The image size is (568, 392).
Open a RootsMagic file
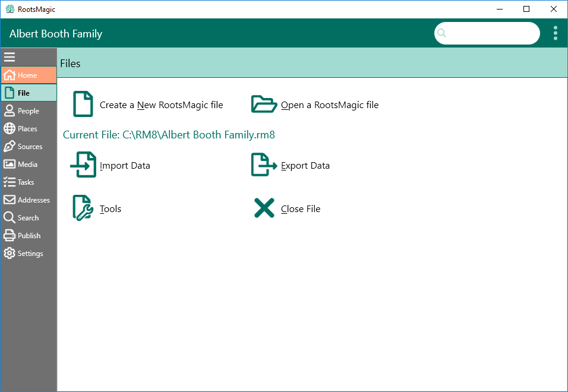pyautogui.click(x=315, y=105)
